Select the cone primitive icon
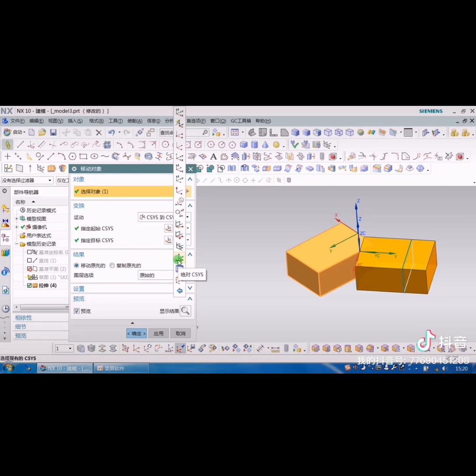 coord(265,145)
